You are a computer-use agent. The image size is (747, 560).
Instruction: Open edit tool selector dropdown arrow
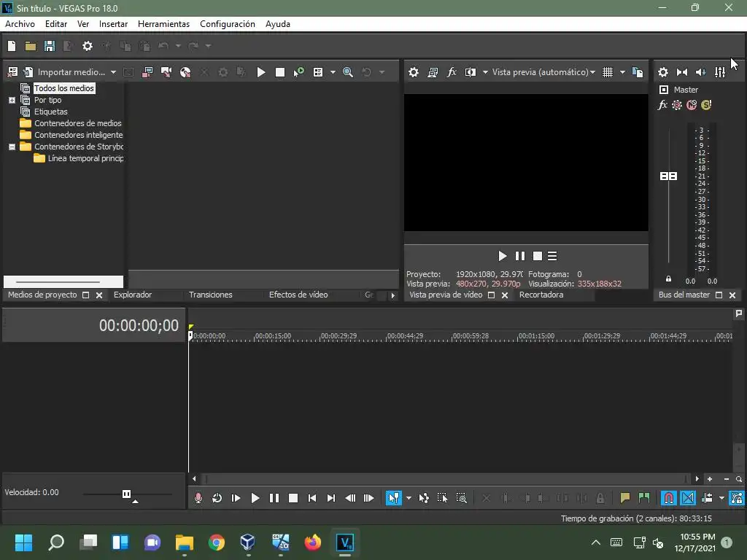[409, 498]
